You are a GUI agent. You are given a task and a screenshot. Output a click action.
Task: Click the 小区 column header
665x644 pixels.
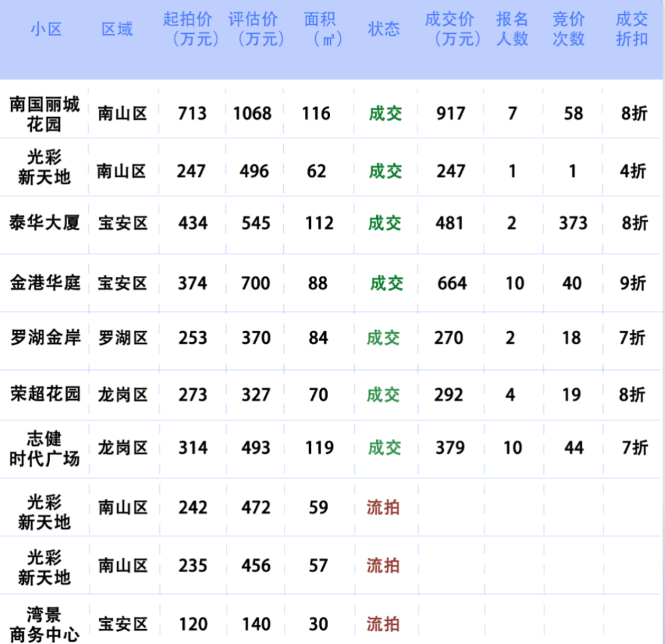(x=46, y=29)
